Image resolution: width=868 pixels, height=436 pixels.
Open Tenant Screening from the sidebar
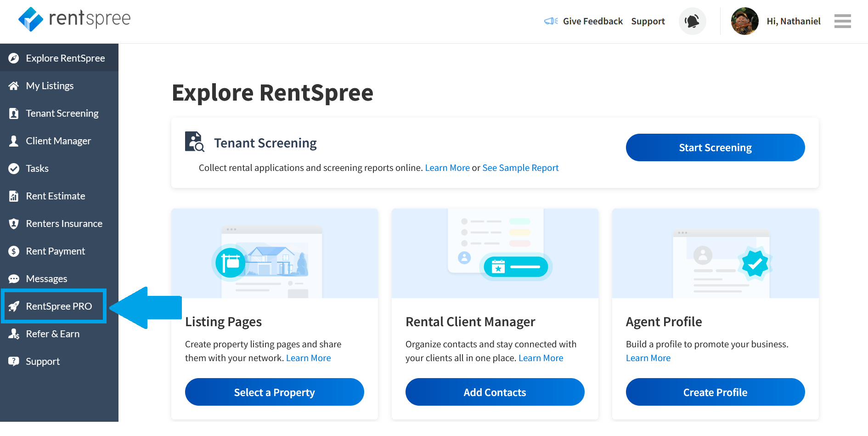coord(62,113)
